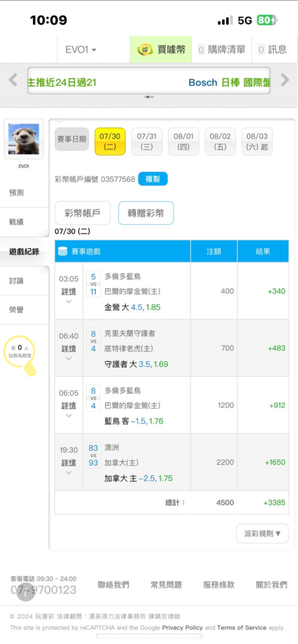Click the 複製 button

tap(153, 179)
